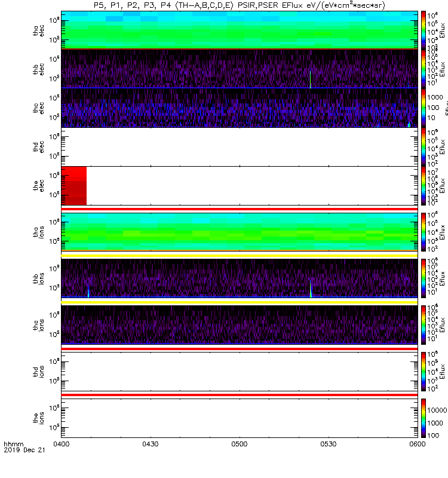Screen dimensions: 448x478
Task: Click the tha ions spectrogram panel
Action: point(240,232)
